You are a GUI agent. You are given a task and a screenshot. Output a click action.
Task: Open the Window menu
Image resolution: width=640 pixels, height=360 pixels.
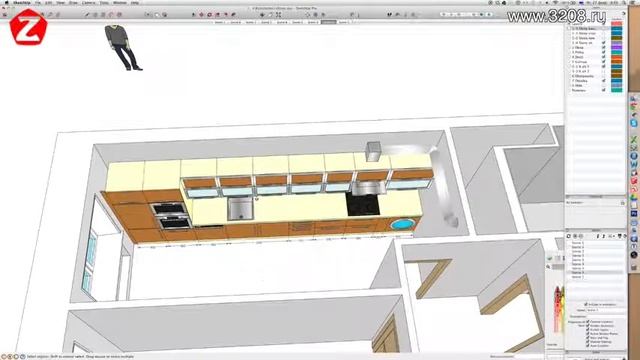point(120,2)
